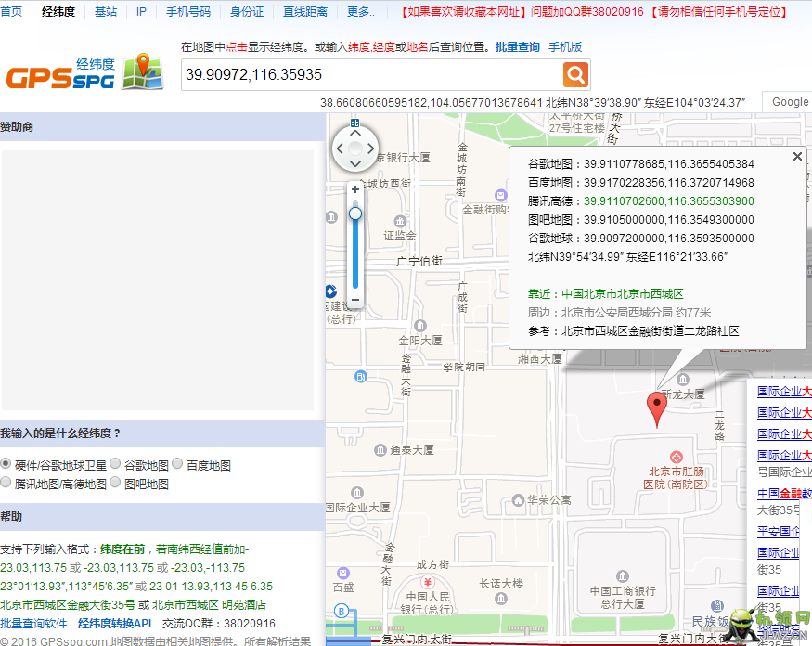Click the 中国工商银行总行大厦 building icon
This screenshot has height=646, width=812.
click(623, 576)
